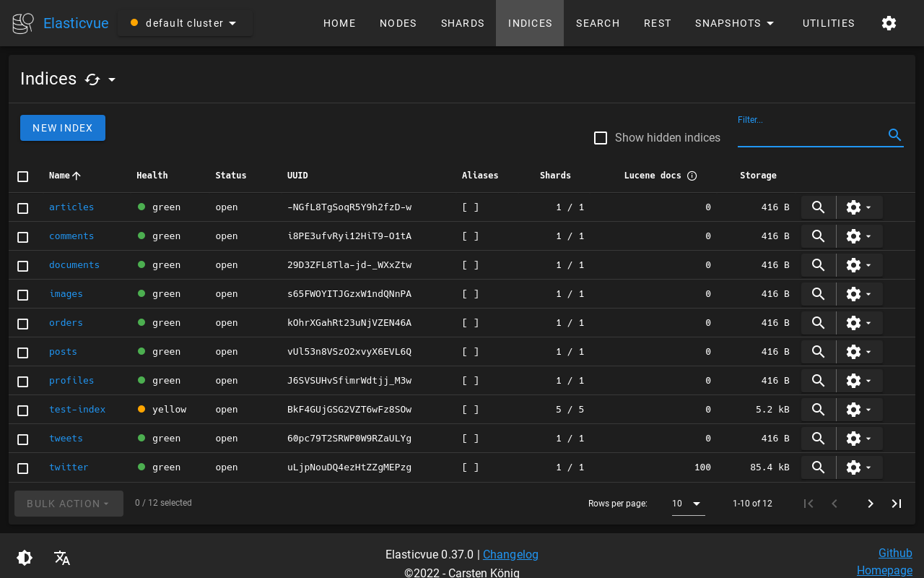This screenshot has height=578, width=924.
Task: Reload indices with the refresh icon
Action: (x=92, y=79)
